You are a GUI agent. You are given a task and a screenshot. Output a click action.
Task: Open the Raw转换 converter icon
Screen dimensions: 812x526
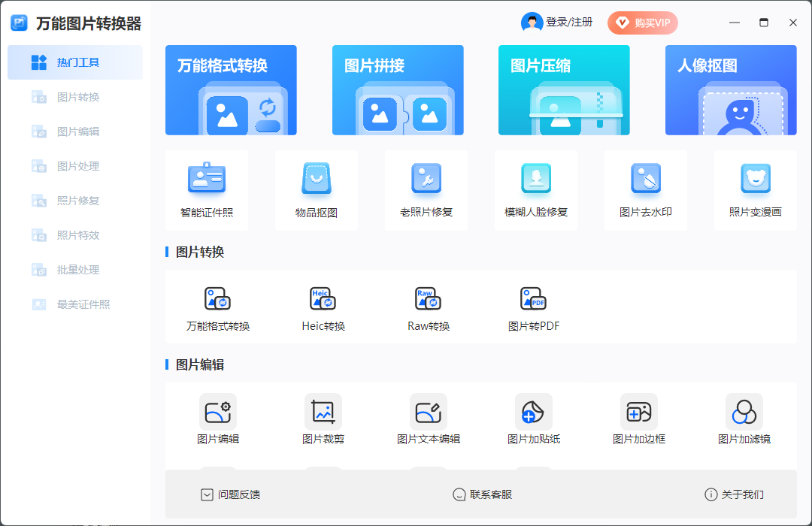click(429, 299)
